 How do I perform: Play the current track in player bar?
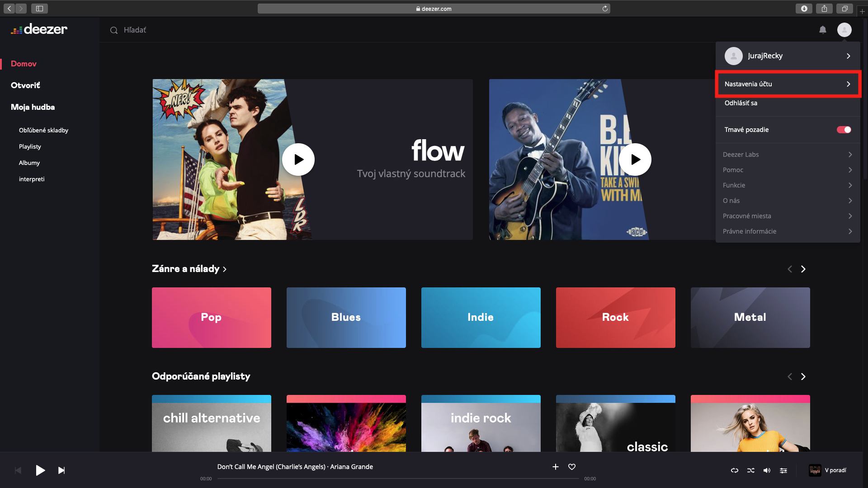coord(40,470)
